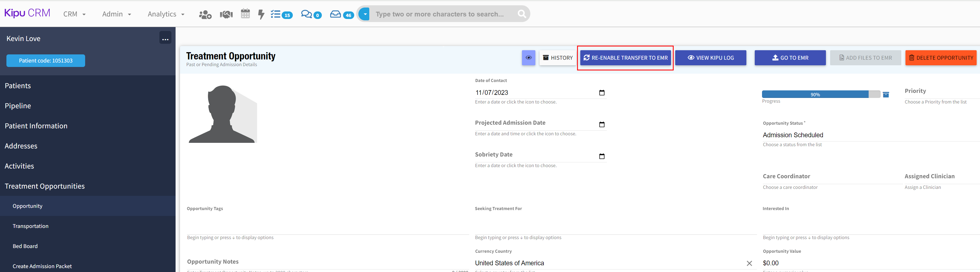Image resolution: width=980 pixels, height=272 pixels.
Task: Click the lightning bolt icon
Action: pos(261,15)
